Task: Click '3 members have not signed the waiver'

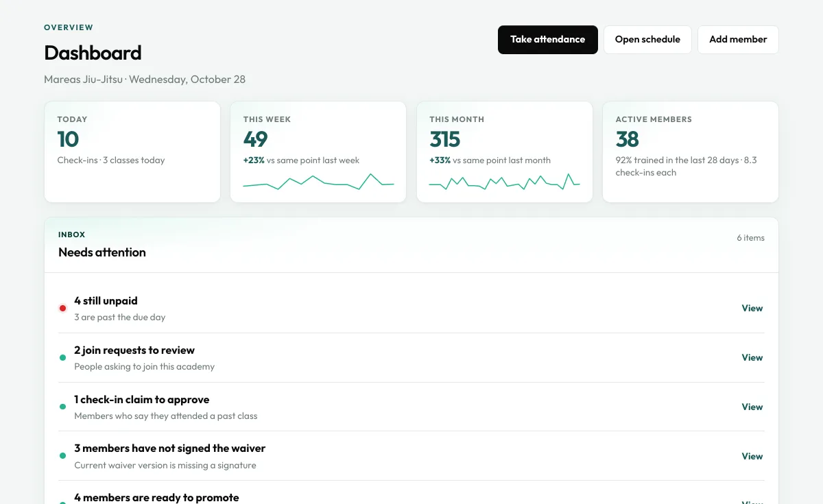Action: tap(169, 448)
